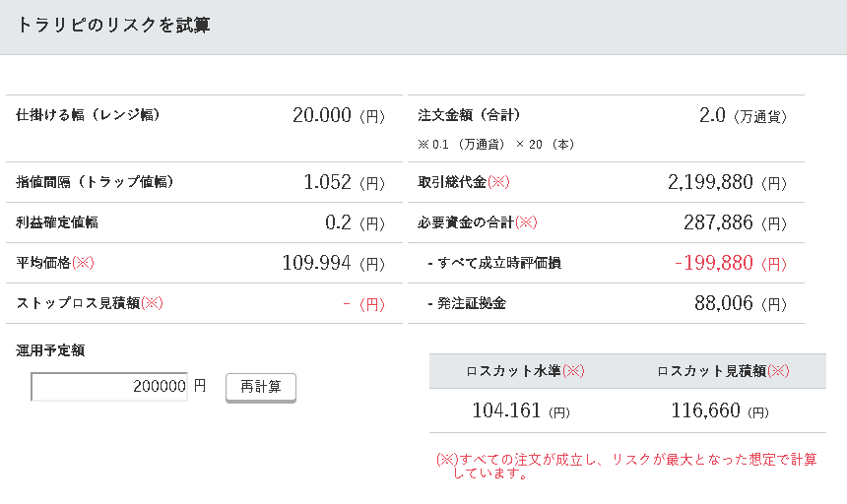The width and height of the screenshot is (847, 504).
Task: Click the ※ mark next to 取引総代金
Action: [498, 182]
